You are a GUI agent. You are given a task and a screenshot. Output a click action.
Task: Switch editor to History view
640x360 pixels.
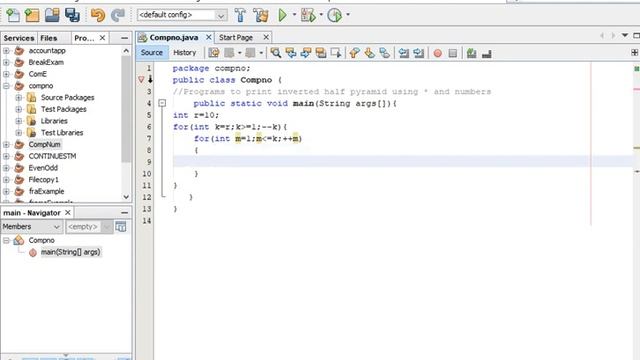coord(184,53)
